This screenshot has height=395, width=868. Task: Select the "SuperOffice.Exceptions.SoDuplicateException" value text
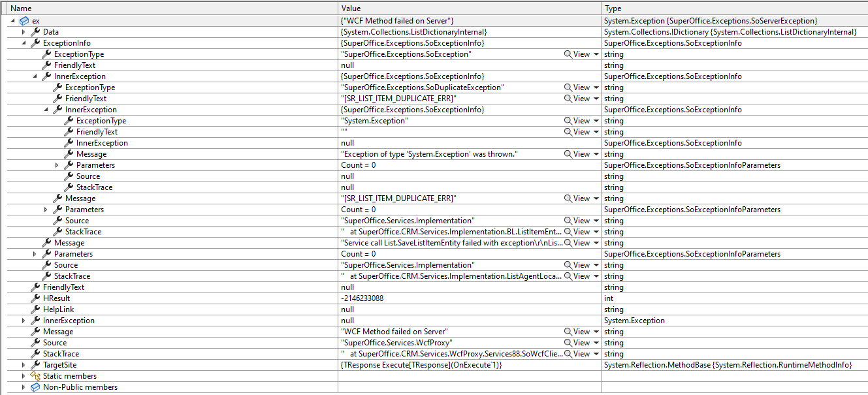point(423,87)
